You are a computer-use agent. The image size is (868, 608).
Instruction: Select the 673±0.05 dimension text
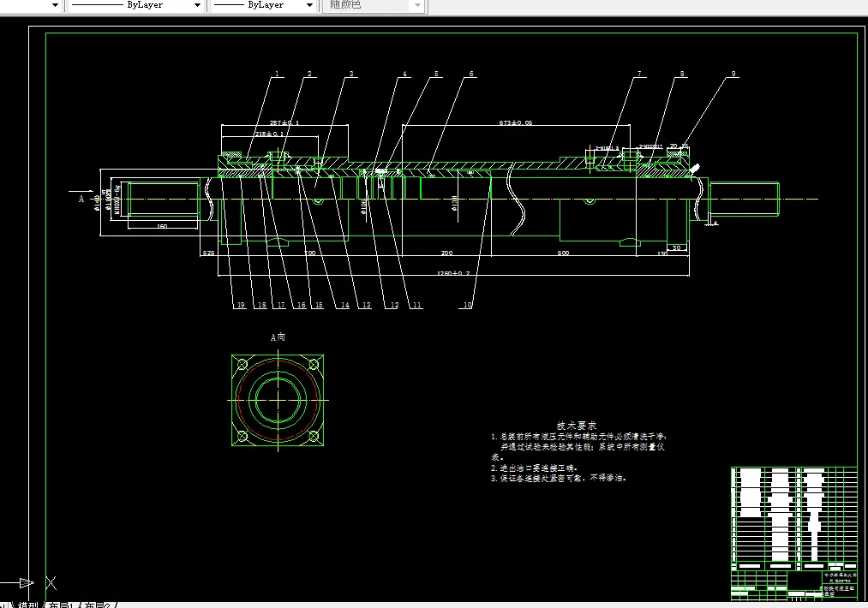[x=515, y=122]
